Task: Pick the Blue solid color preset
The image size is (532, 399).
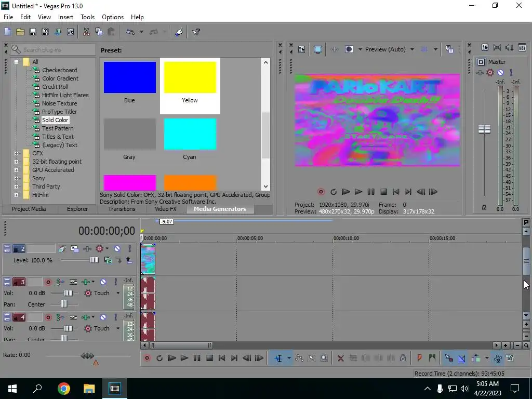Action: tap(129, 77)
